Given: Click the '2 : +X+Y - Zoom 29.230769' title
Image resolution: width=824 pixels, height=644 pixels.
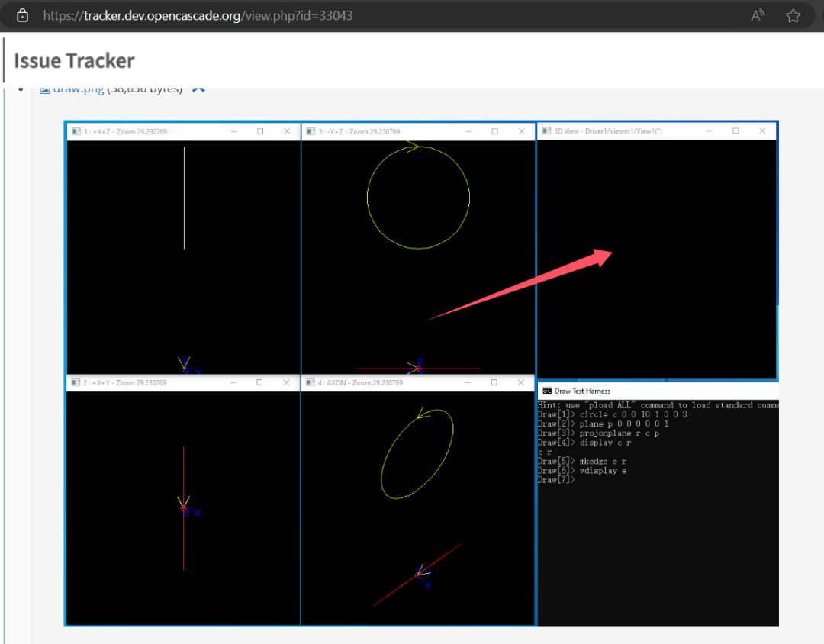Looking at the screenshot, I should (x=125, y=382).
